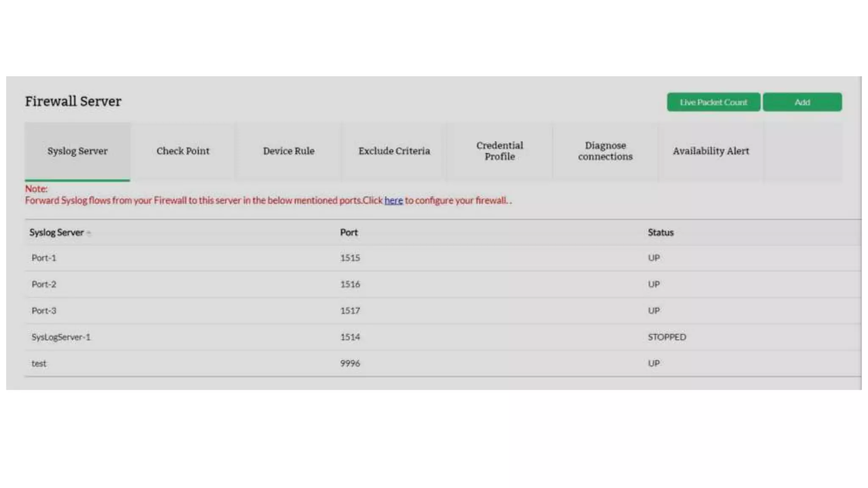
Task: Click the Port column header
Action: pos(349,233)
